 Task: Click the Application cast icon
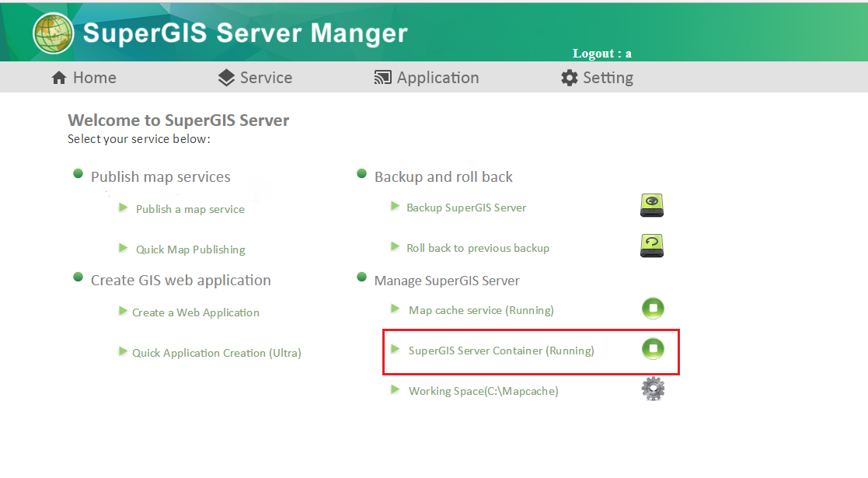click(x=382, y=78)
